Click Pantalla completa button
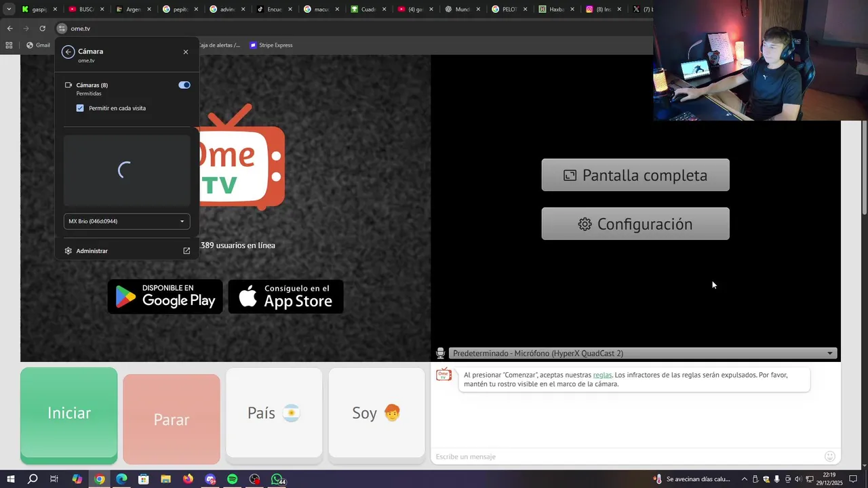Viewport: 868px width, 488px height. click(635, 175)
